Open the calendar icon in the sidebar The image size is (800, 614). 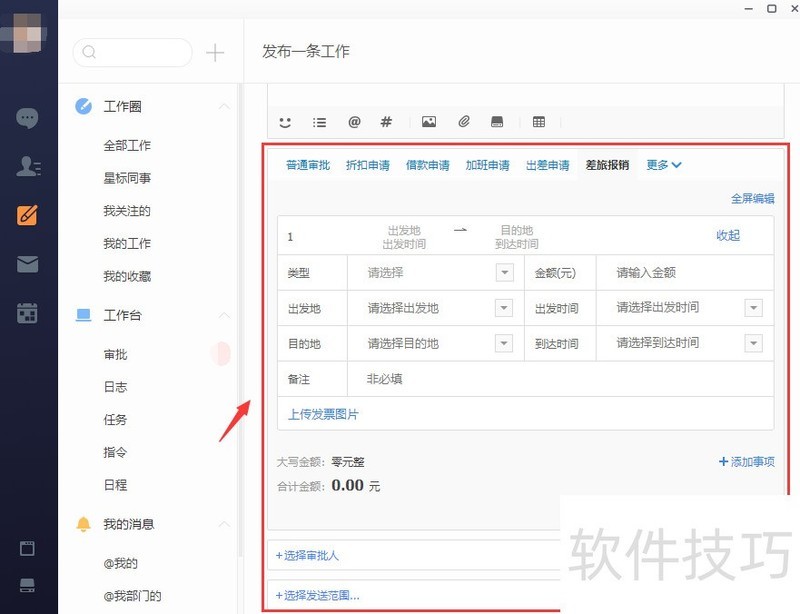pyautogui.click(x=27, y=310)
